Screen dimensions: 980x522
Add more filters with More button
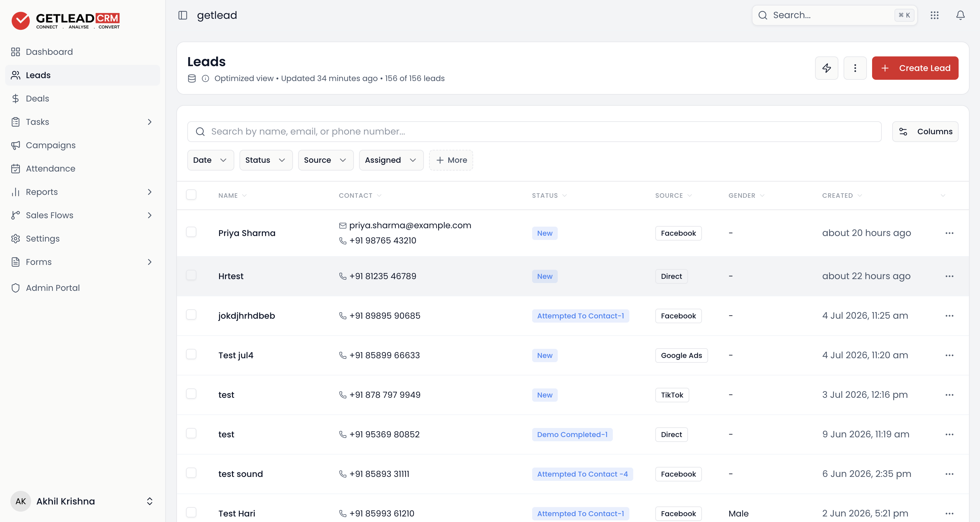coord(451,160)
